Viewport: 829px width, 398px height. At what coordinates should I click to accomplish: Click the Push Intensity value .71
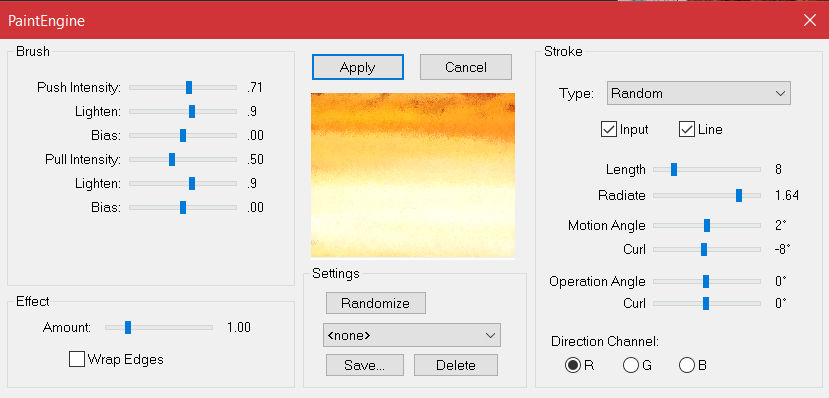(x=255, y=88)
